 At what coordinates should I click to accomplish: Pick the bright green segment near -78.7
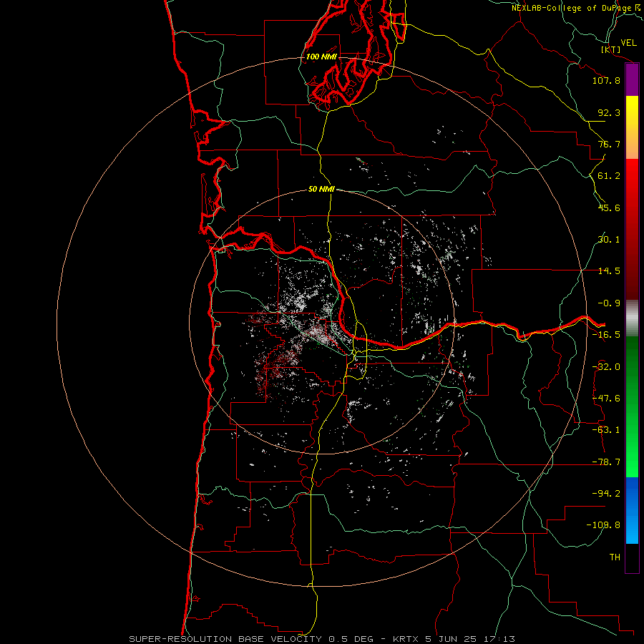pos(632,462)
